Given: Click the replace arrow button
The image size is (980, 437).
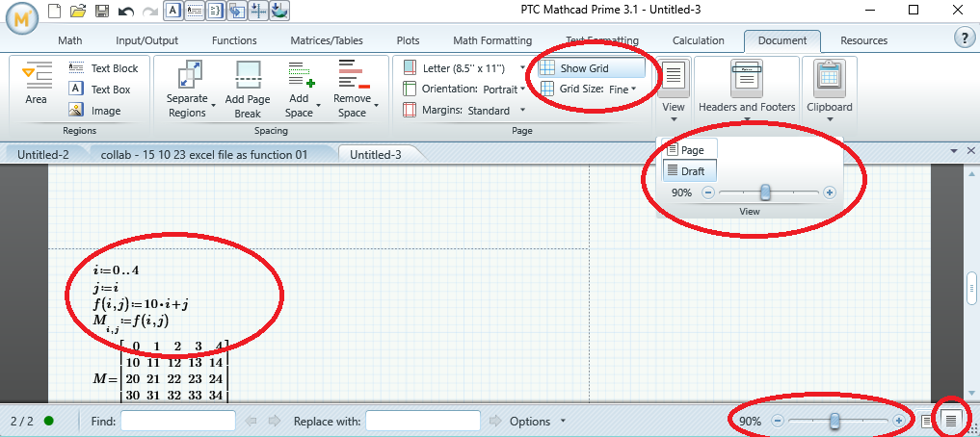Looking at the screenshot, I should point(495,422).
